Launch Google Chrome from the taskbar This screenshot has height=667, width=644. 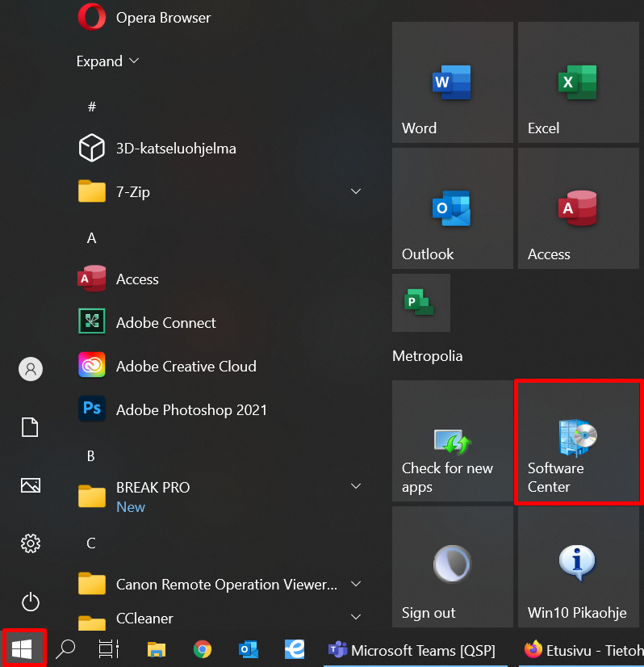tap(203, 649)
